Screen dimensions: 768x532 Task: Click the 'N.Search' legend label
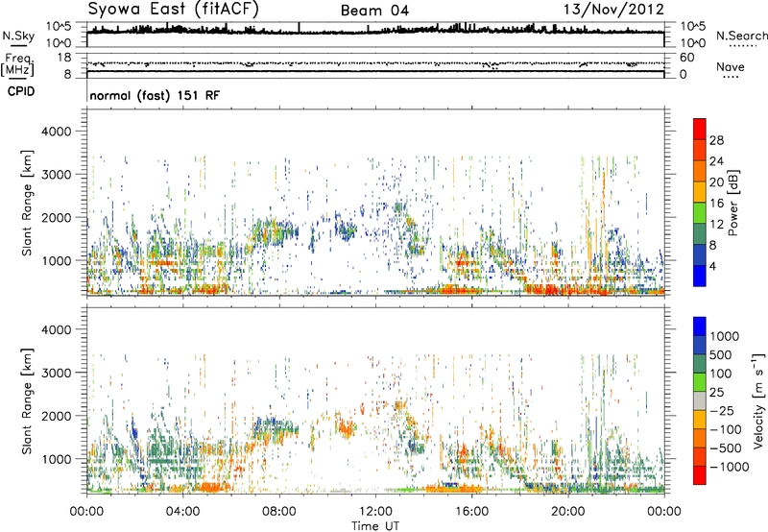[x=741, y=36]
